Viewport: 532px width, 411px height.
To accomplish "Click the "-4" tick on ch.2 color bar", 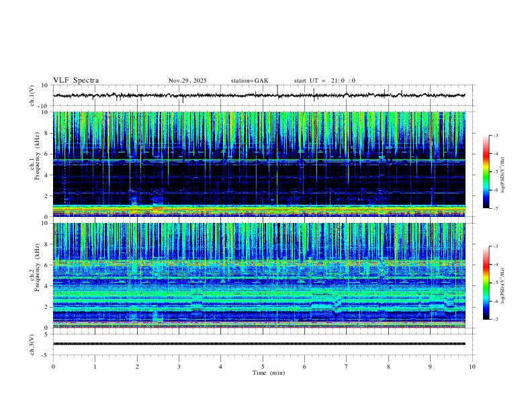I will pos(495,265).
